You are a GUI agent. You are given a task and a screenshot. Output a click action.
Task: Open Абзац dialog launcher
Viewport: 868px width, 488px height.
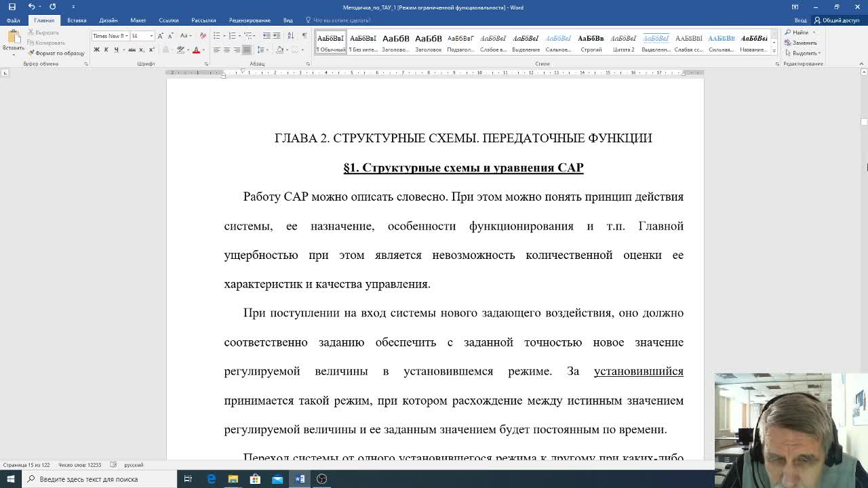(x=307, y=64)
